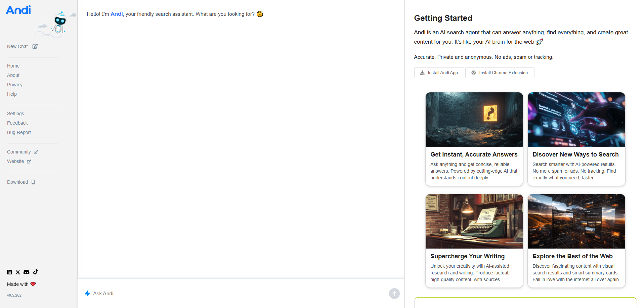Open Settings from the sidebar
The height and width of the screenshot is (308, 644).
15,114
